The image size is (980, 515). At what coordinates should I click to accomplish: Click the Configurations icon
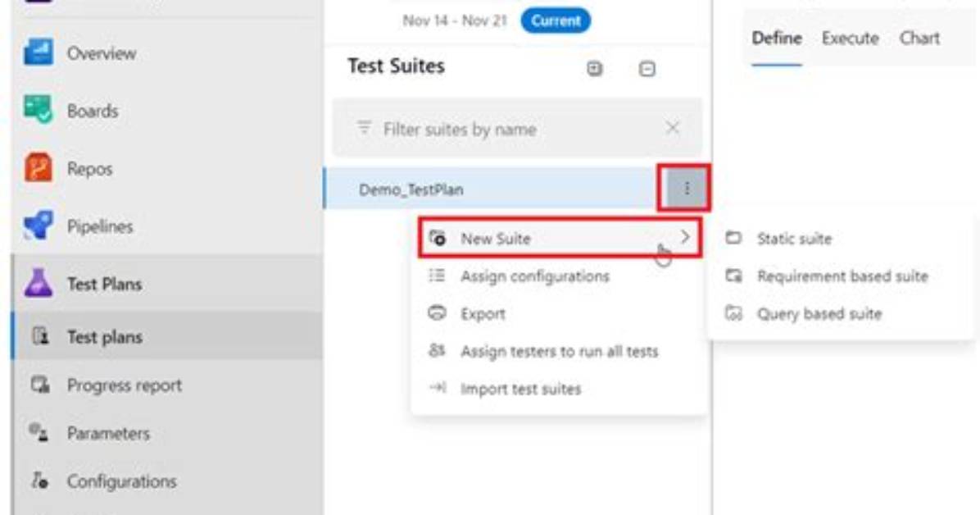pyautogui.click(x=39, y=481)
